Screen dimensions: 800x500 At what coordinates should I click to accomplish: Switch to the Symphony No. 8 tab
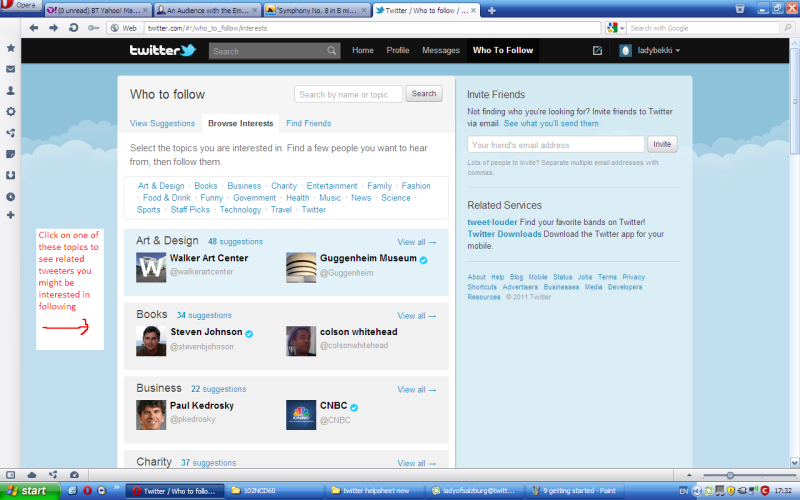click(x=316, y=10)
